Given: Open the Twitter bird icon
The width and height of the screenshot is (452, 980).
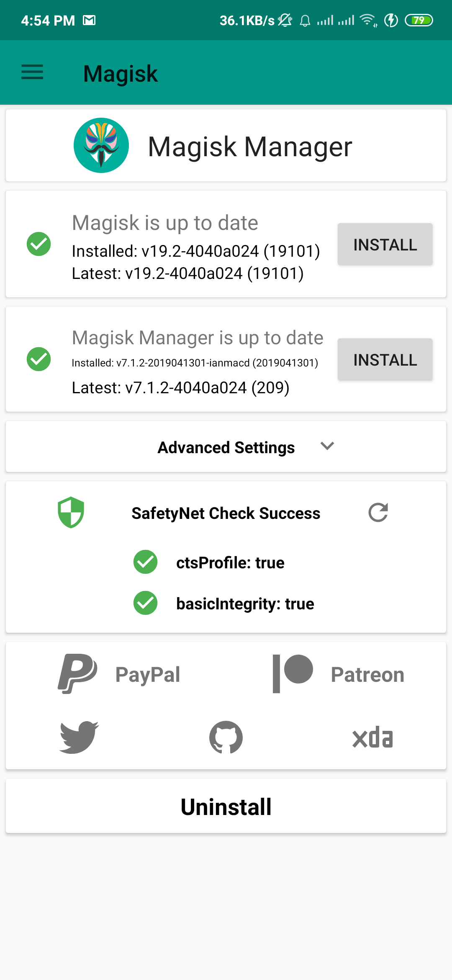Looking at the screenshot, I should (79, 737).
